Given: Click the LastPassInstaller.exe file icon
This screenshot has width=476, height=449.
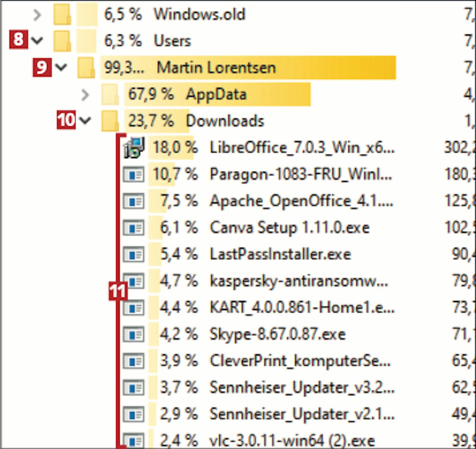Looking at the screenshot, I should click(x=134, y=255).
